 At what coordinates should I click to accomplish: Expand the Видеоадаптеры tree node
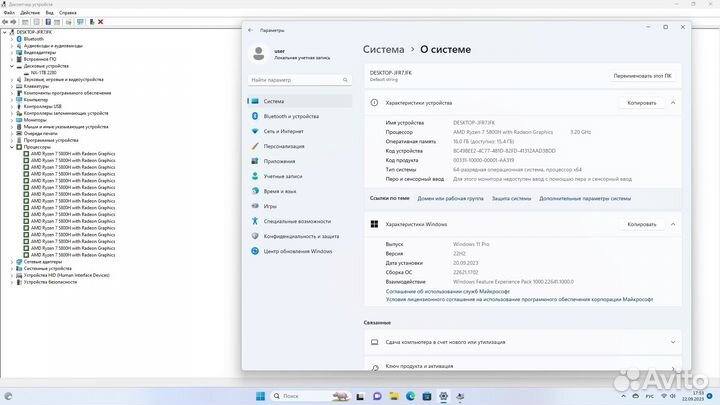pos(12,52)
